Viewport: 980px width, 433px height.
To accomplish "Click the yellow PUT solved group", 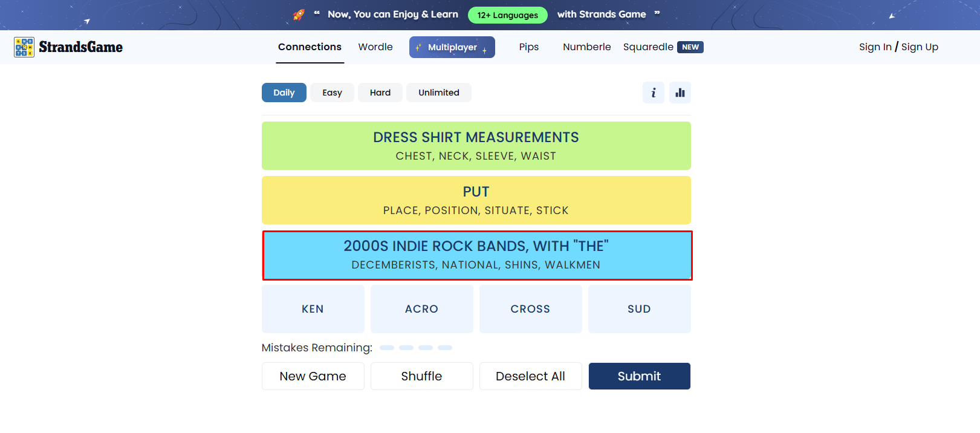I will pos(476,200).
